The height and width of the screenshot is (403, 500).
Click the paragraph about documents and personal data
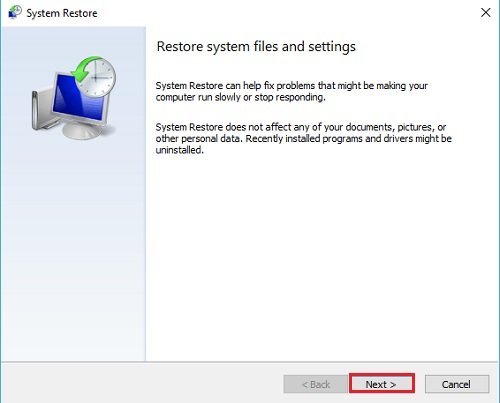pyautogui.click(x=303, y=138)
